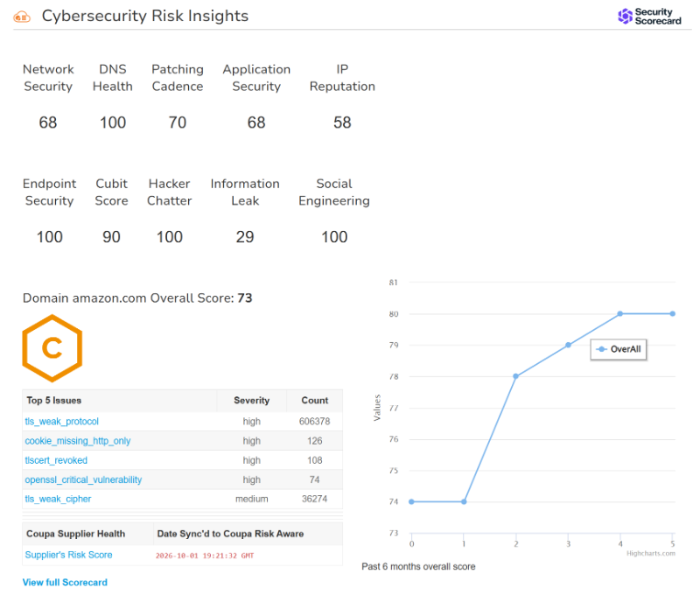Screen dimensions: 700x595
Task: Click the orange cloud icon beside the title
Action: click(22, 17)
